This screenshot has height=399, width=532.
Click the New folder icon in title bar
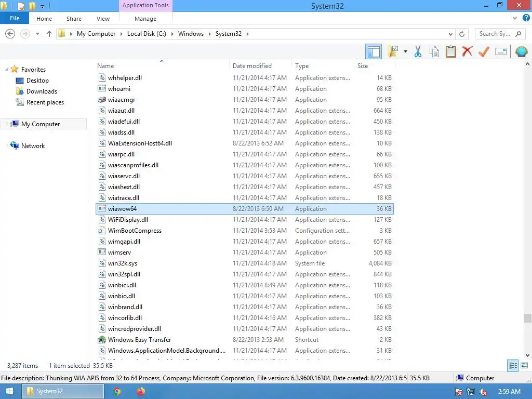[x=32, y=6]
